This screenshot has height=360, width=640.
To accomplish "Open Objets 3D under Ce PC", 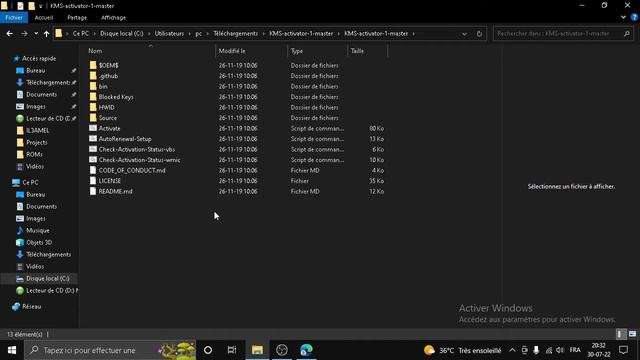I will [39, 242].
